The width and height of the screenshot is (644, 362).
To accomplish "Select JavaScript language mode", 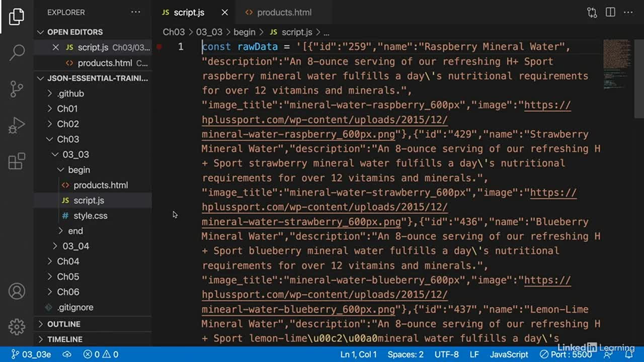I will [x=509, y=354].
